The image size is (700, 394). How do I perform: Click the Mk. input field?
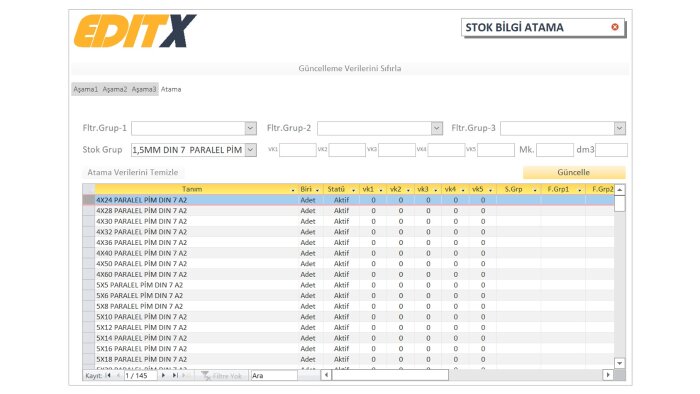point(555,150)
